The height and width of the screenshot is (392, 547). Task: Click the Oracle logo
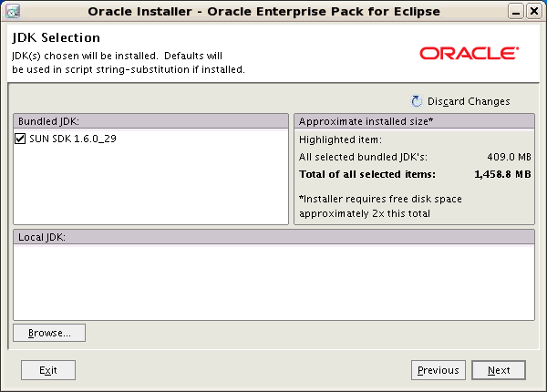coord(469,54)
